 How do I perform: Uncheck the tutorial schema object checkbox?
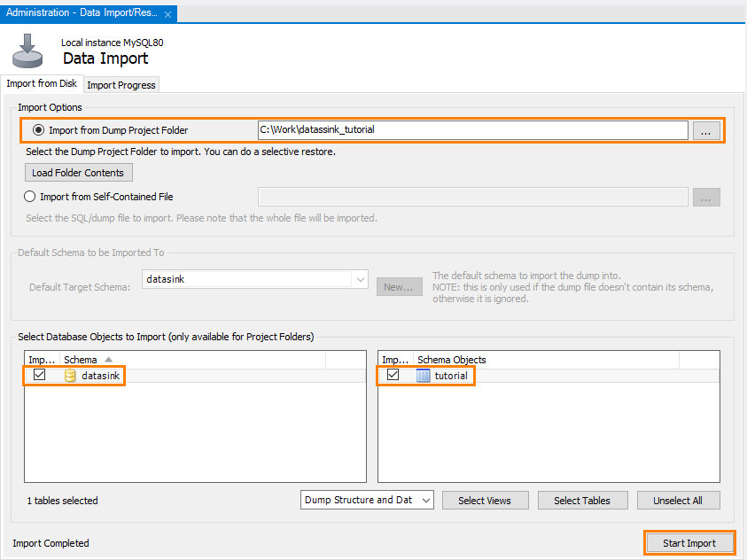click(391, 375)
